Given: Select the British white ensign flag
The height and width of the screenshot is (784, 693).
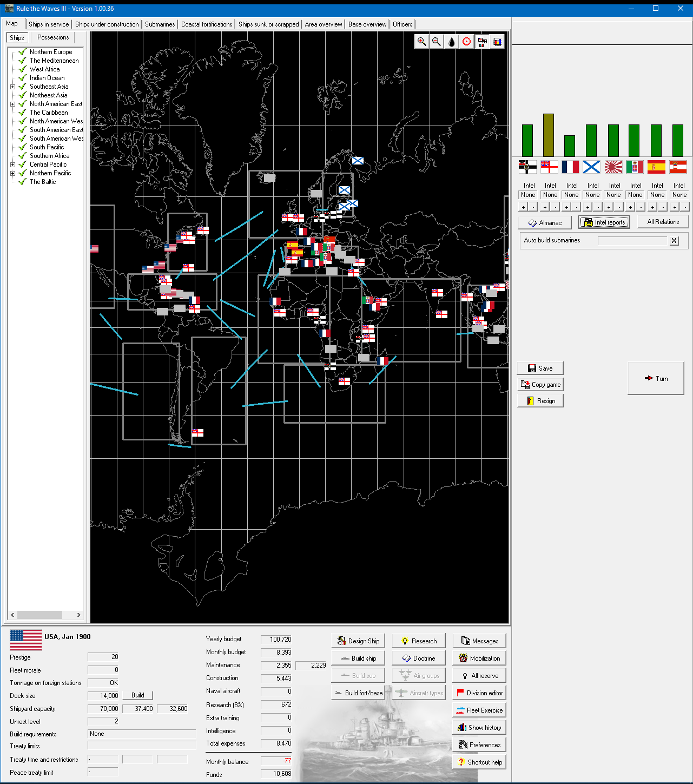Looking at the screenshot, I should (549, 167).
